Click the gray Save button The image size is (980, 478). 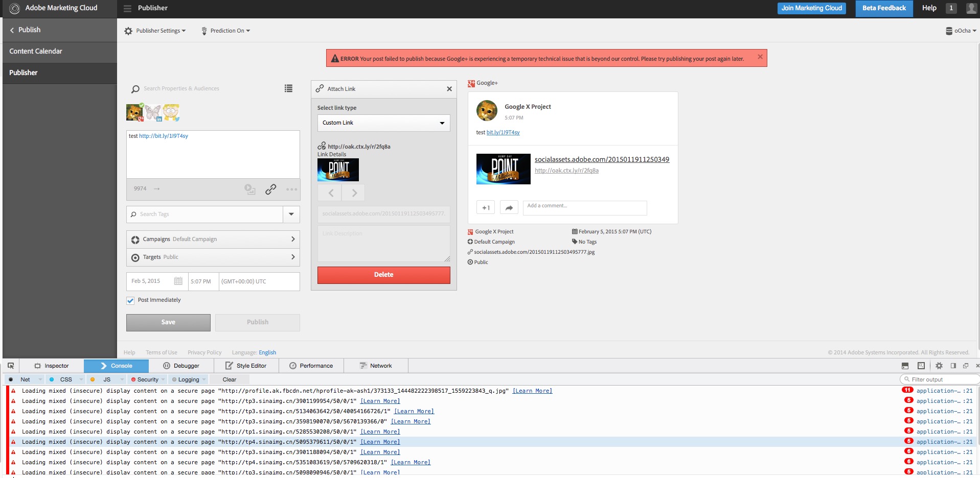tap(168, 322)
